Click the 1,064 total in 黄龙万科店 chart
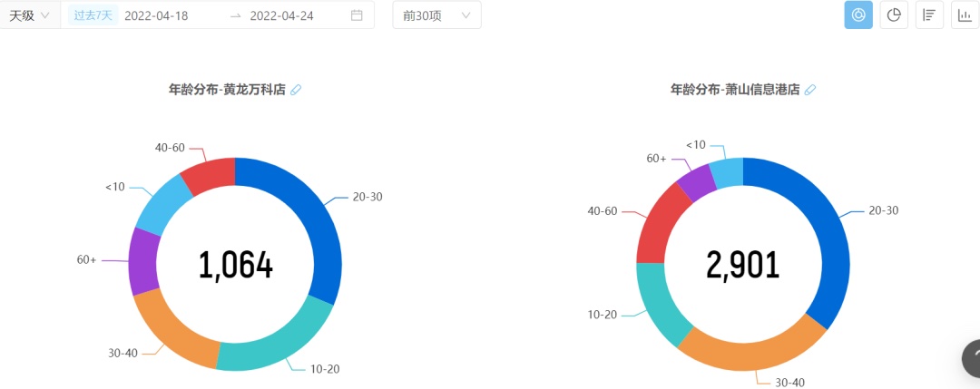Image resolution: width=980 pixels, height=389 pixels. 236,265
